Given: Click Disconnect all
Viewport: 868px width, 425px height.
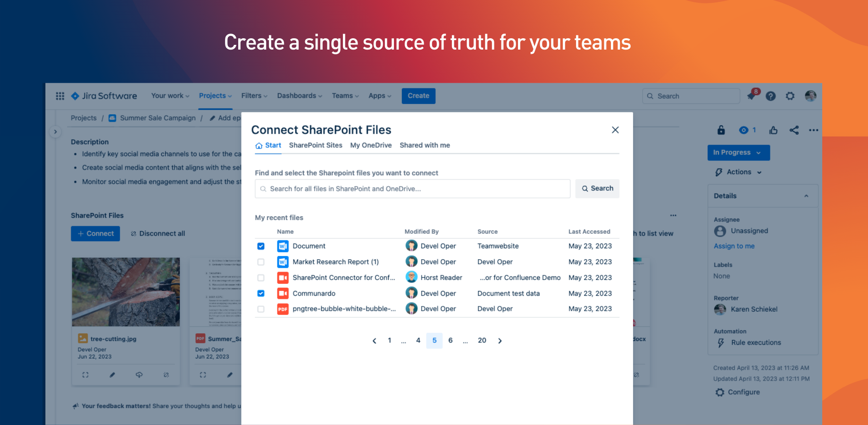Looking at the screenshot, I should coord(158,234).
